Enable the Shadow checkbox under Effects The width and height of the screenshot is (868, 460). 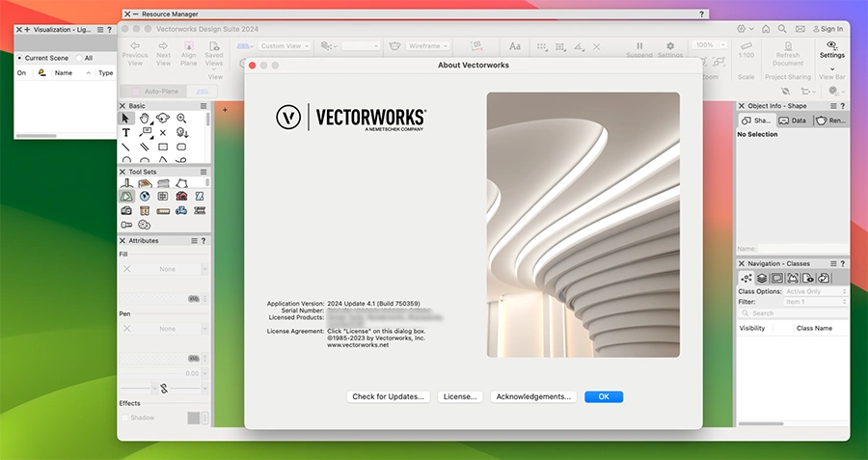(x=123, y=418)
